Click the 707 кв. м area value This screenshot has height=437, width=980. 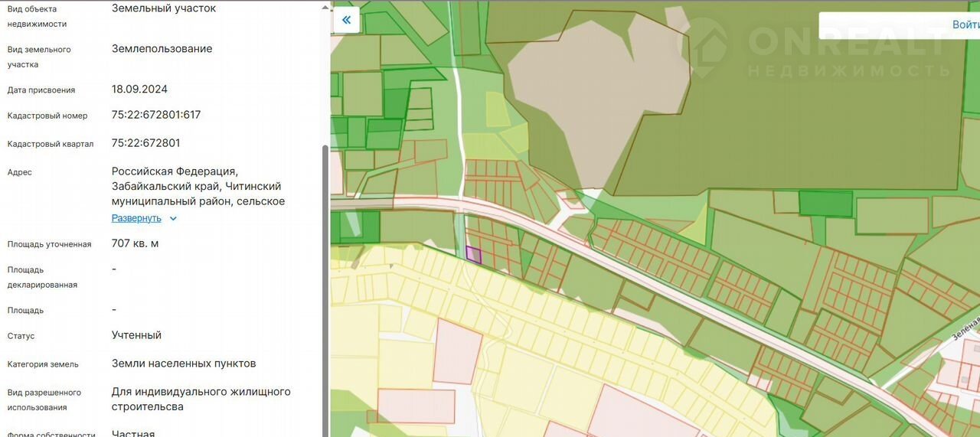(136, 243)
